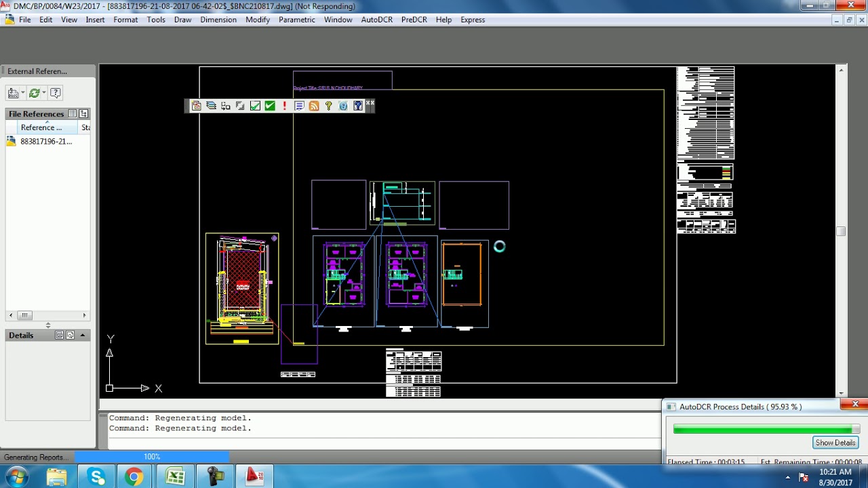Click the red exclamation mark icon
Screen dimensions: 868x488
285,106
